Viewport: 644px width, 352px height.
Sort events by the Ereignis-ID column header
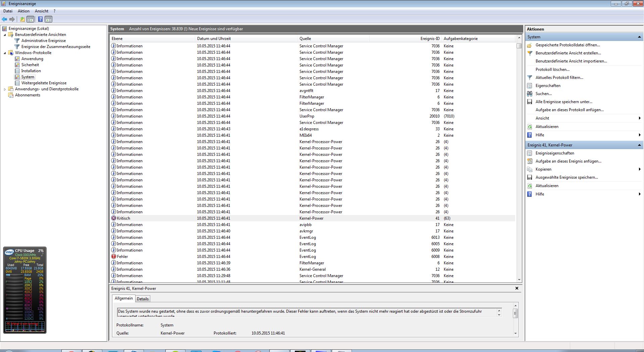click(405, 39)
